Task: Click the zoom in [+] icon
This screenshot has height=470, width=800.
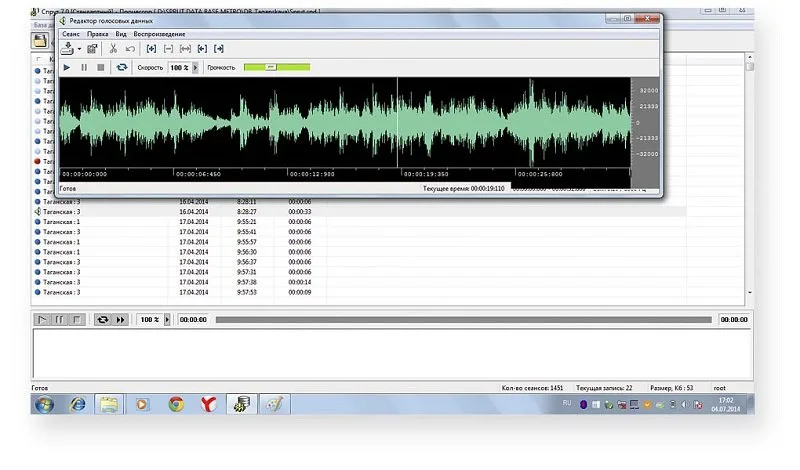Action: (152, 48)
